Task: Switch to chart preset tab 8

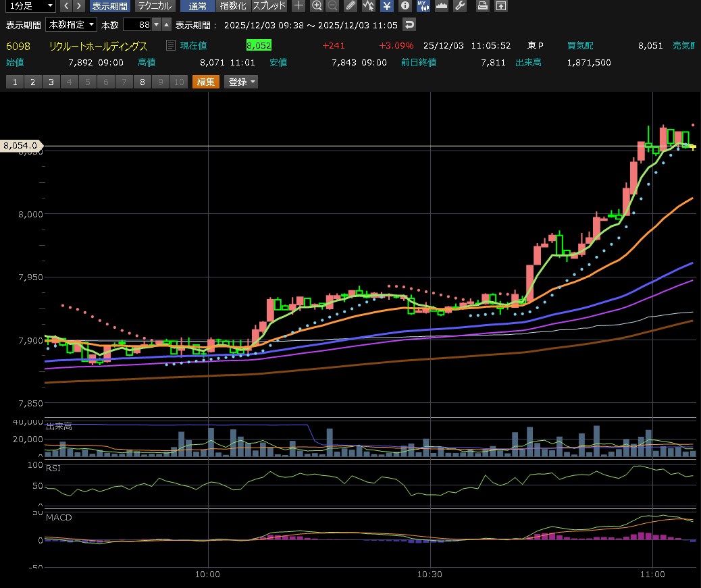Action: click(142, 82)
